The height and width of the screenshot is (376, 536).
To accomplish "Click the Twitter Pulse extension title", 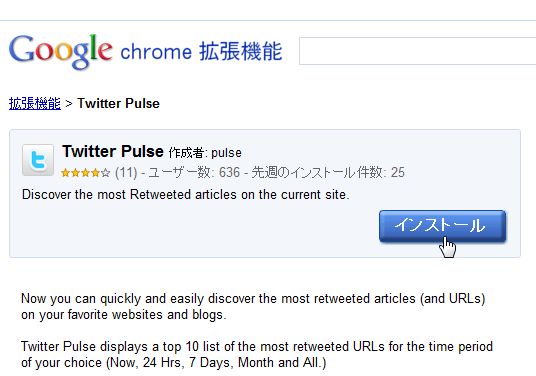I will tap(113, 151).
